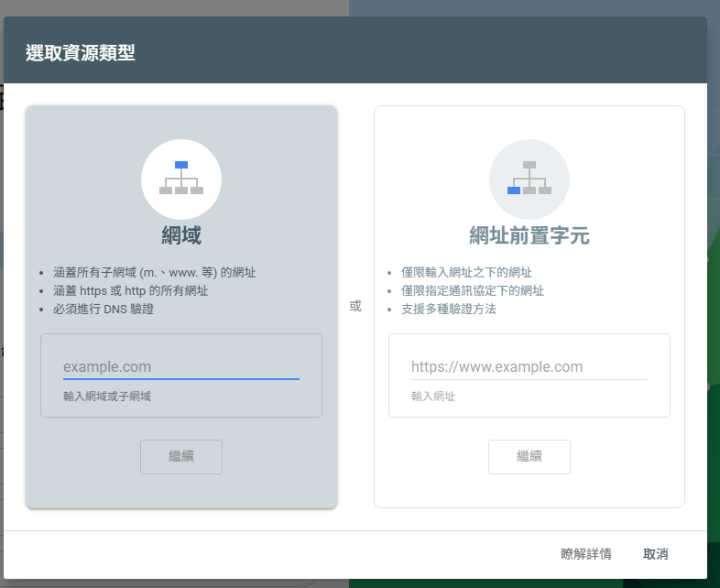The height and width of the screenshot is (588, 720).
Task: Click the 或 separator text between cards
Action: [355, 306]
